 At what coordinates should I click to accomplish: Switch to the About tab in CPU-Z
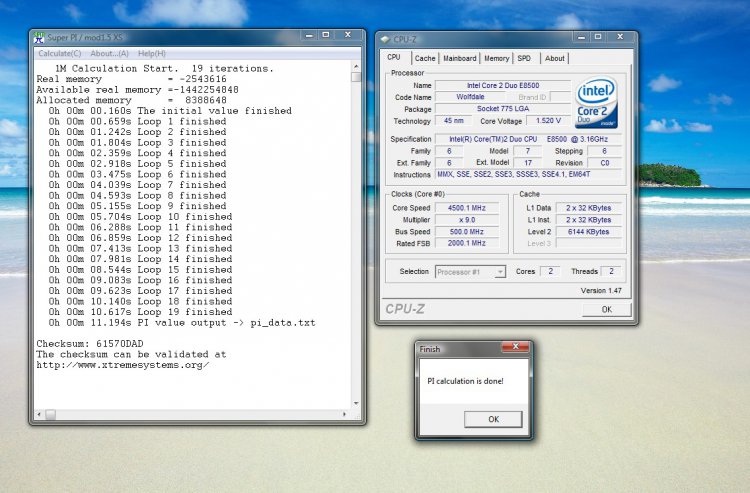(x=554, y=58)
